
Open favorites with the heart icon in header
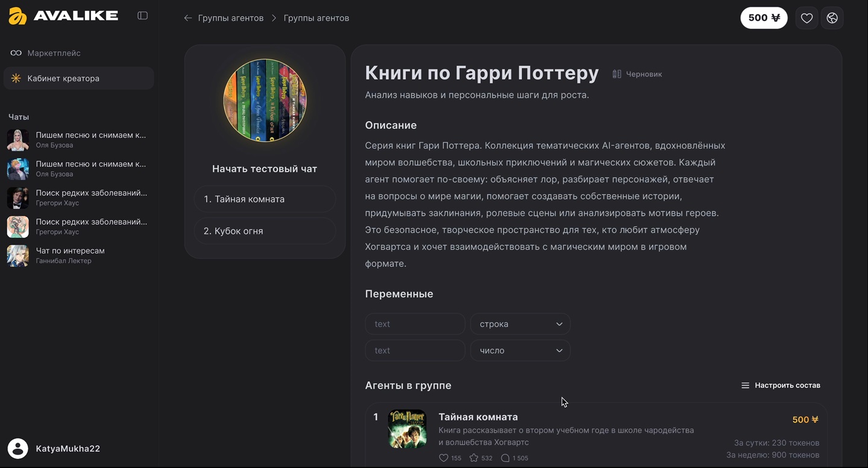(x=807, y=18)
